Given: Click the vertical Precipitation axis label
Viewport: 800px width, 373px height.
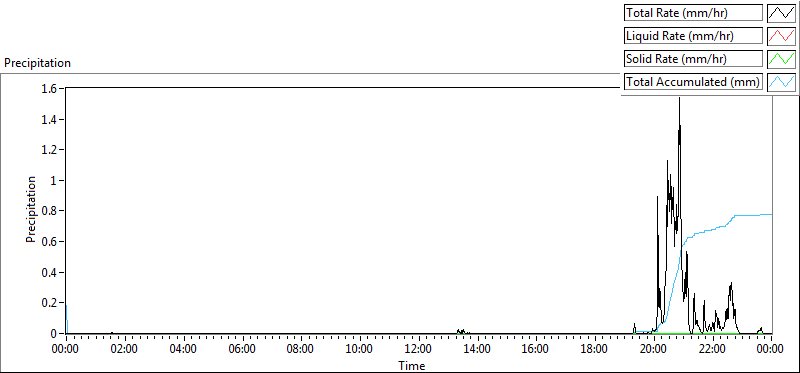Looking at the screenshot, I should click(x=31, y=209).
